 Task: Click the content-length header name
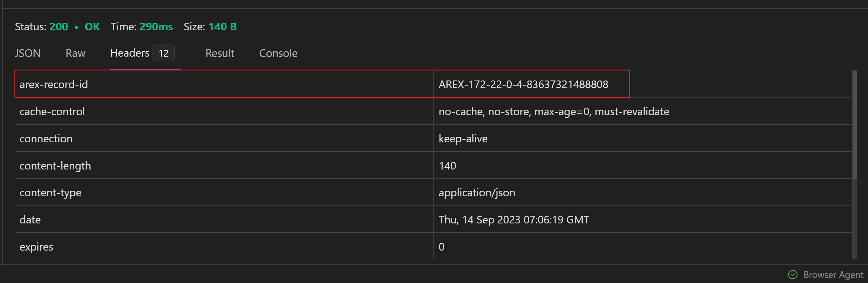tap(55, 166)
